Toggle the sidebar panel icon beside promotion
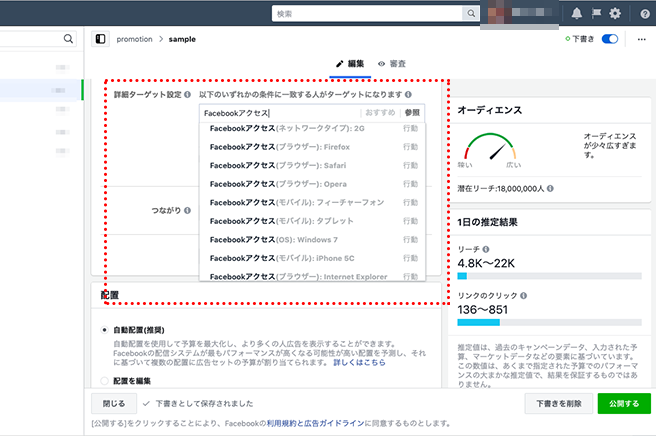Screen dimensions: 656x436 [100, 39]
